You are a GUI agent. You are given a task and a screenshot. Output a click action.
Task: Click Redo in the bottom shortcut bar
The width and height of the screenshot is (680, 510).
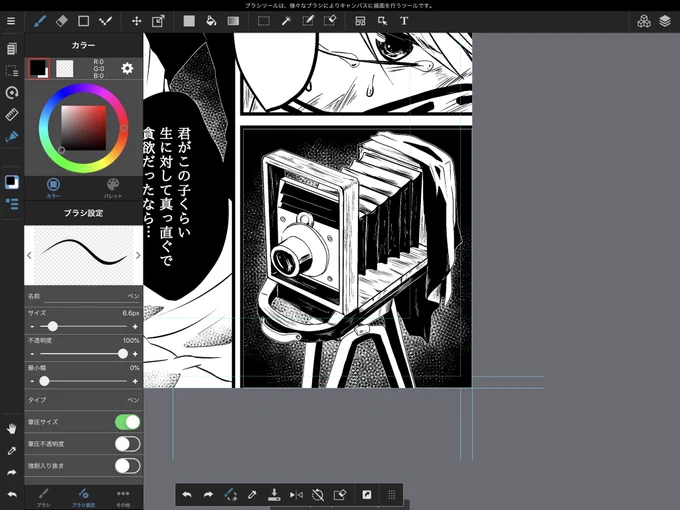[209, 494]
